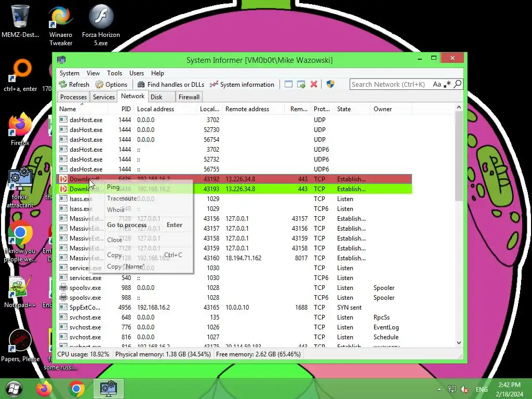
Task: Sort by Local address column header
Action: pos(165,109)
